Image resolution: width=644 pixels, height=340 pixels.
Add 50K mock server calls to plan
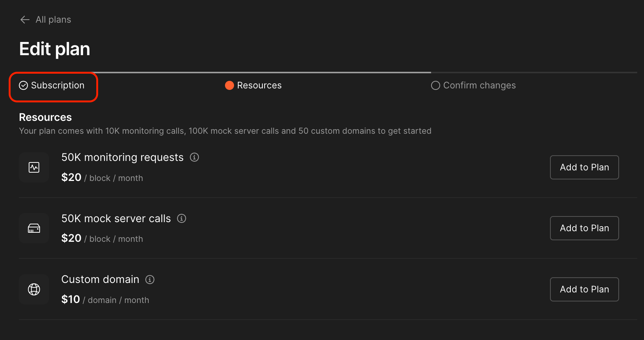click(x=584, y=228)
